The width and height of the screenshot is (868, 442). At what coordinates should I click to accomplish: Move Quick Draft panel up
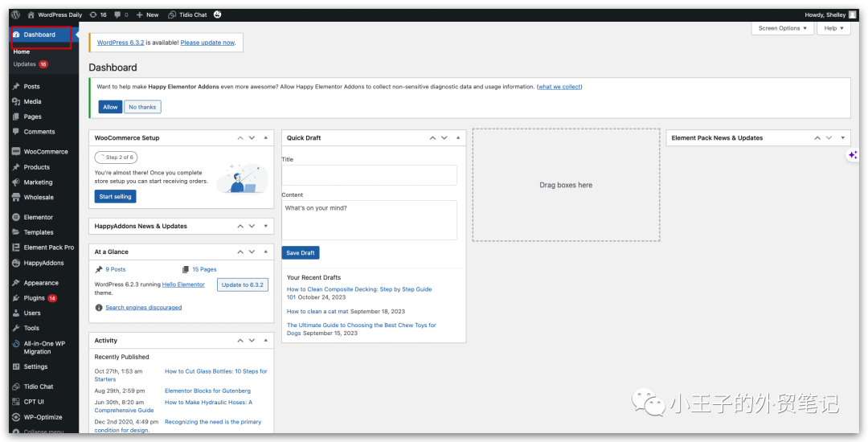[432, 137]
